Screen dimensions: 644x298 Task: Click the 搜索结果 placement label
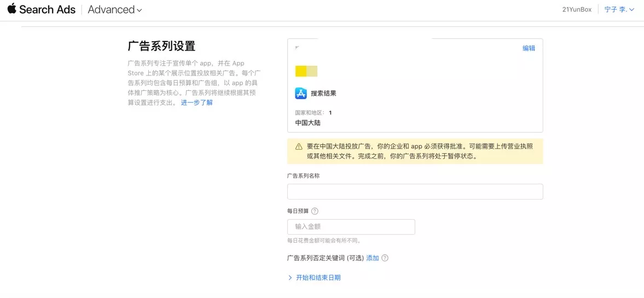(323, 94)
